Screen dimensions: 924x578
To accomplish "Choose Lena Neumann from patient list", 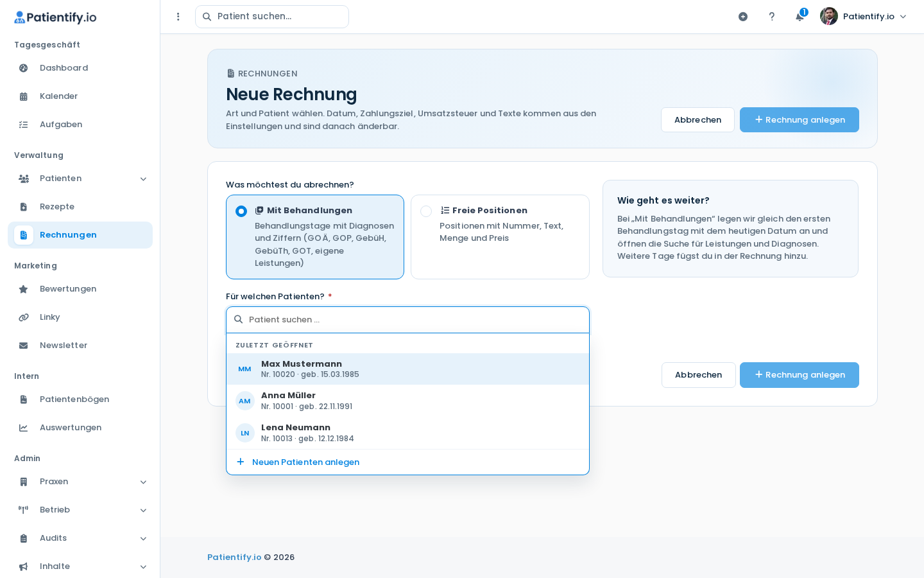I will (x=407, y=433).
